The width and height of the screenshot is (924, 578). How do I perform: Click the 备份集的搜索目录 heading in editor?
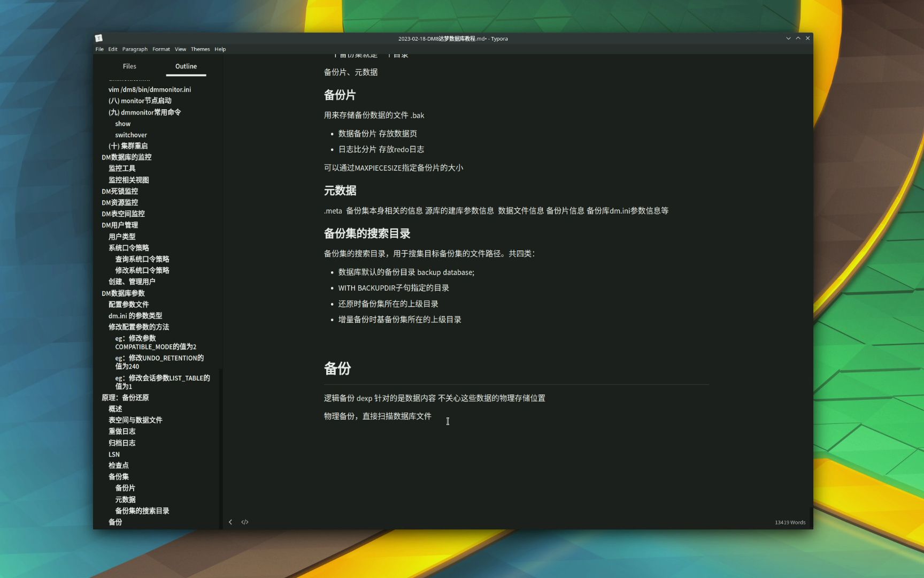click(x=367, y=233)
